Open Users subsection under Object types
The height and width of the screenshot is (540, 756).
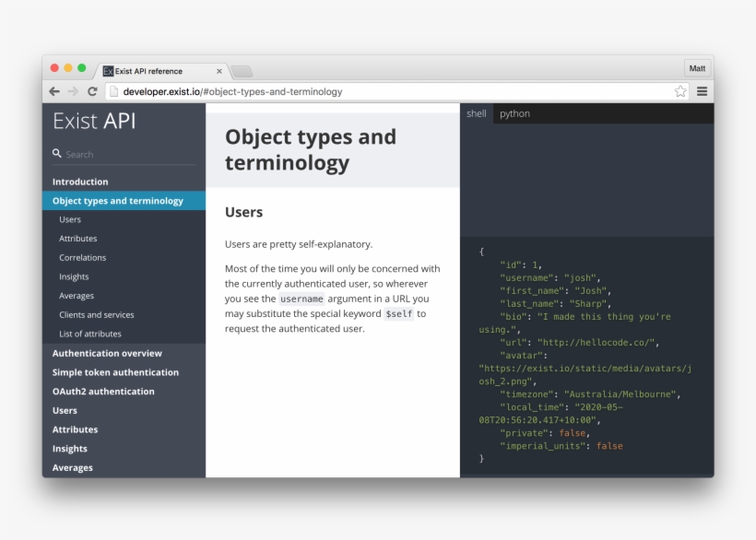click(124, 219)
